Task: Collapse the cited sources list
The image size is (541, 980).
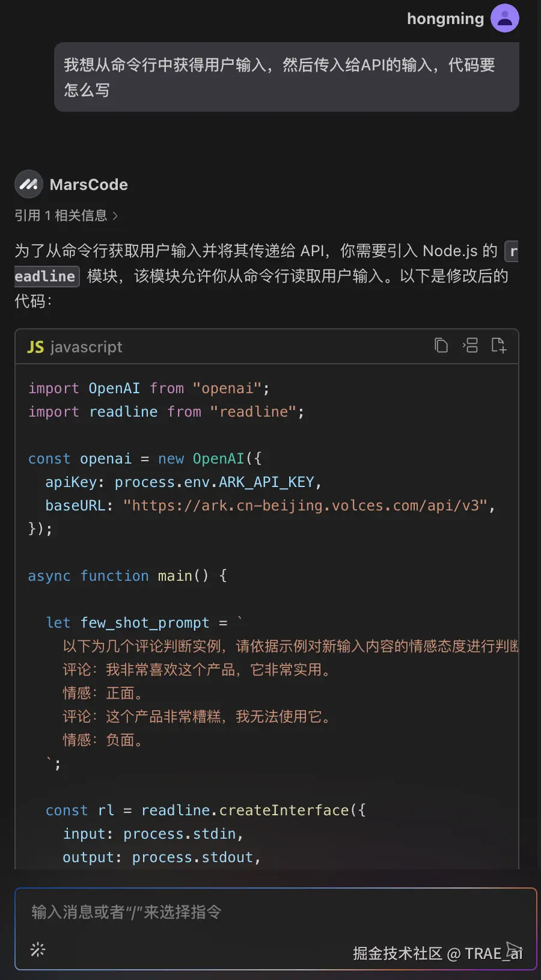Action: (x=63, y=215)
